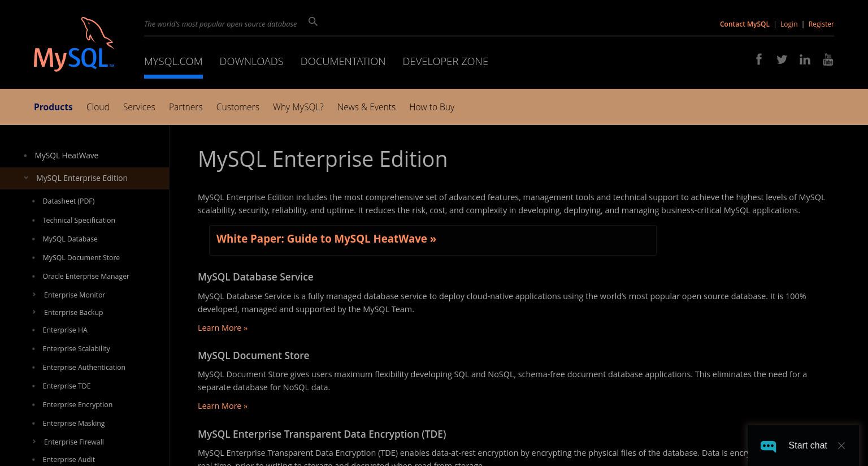Viewport: 868px width, 466px height.
Task: Open the DOCUMENTATION tab
Action: click(343, 61)
